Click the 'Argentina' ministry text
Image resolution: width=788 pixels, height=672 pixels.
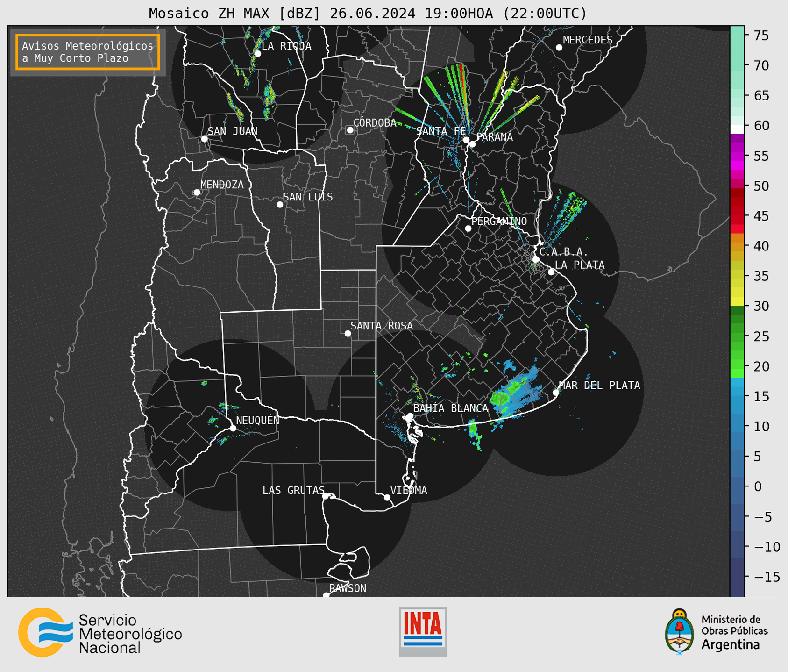pyautogui.click(x=731, y=644)
